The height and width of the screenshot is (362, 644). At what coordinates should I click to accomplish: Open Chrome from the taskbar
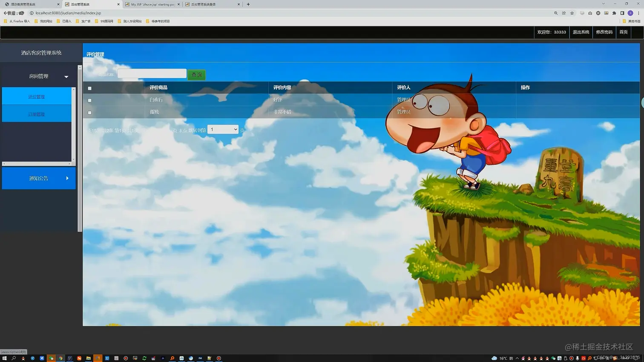coord(60,358)
